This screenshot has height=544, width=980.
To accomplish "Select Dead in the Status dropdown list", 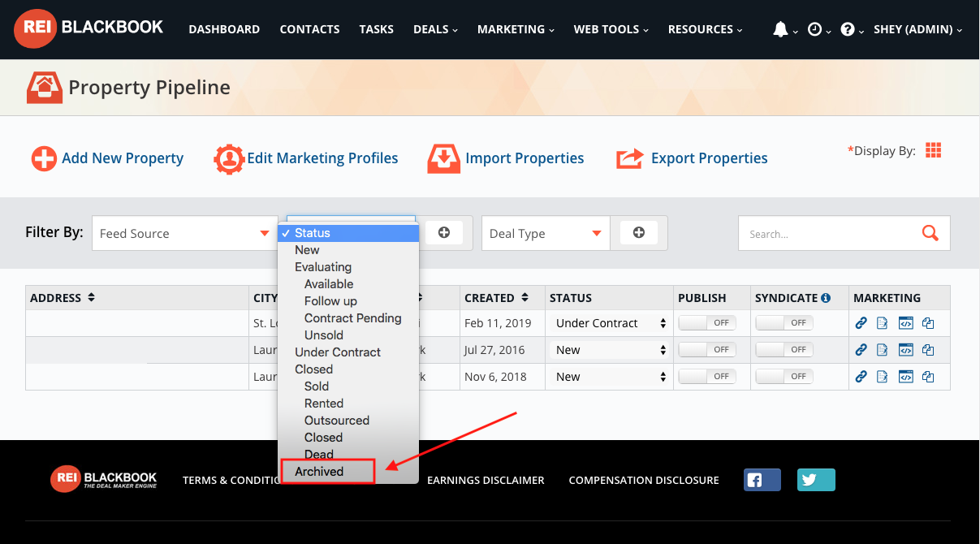I will (348, 455).
